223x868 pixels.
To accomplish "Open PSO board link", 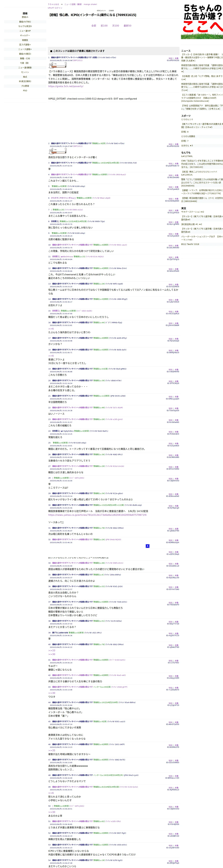I will [25, 91].
